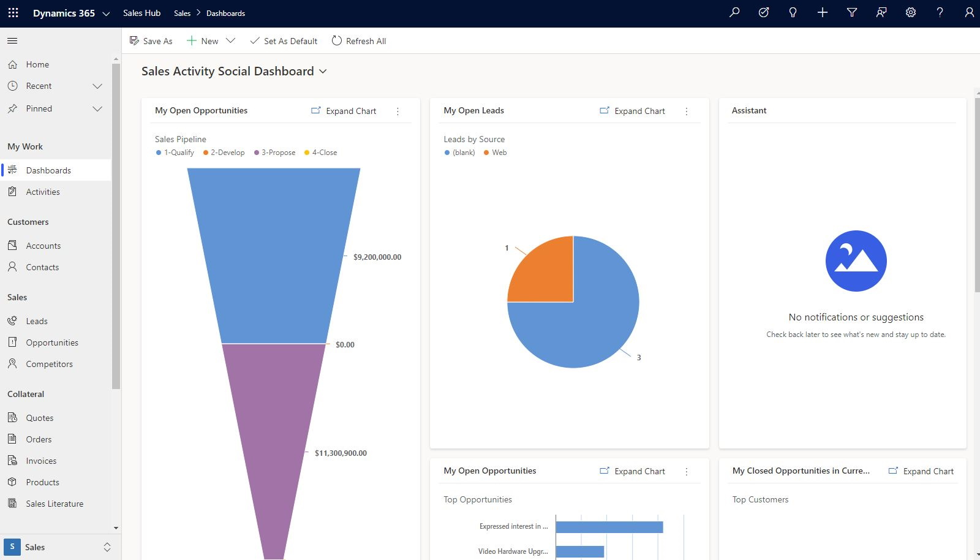Expand Chart for Top Opportunities
Image resolution: width=980 pixels, height=560 pixels.
(632, 471)
